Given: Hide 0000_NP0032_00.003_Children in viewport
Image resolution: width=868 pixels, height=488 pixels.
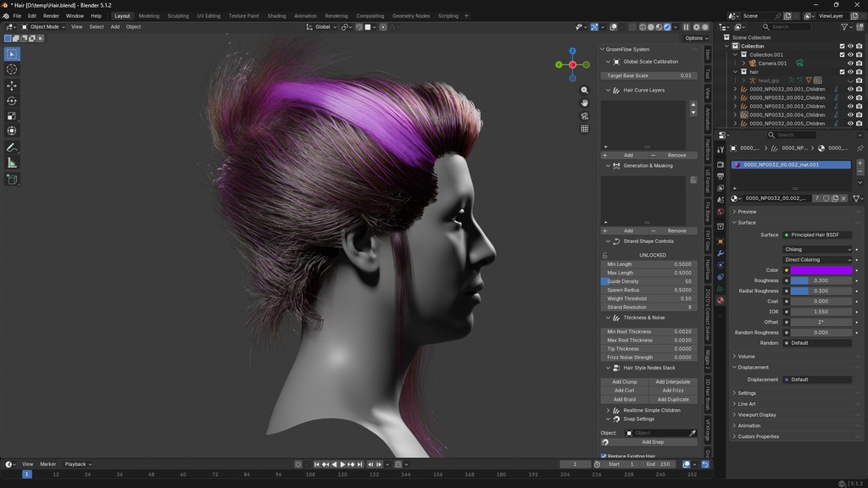Looking at the screenshot, I should point(850,106).
